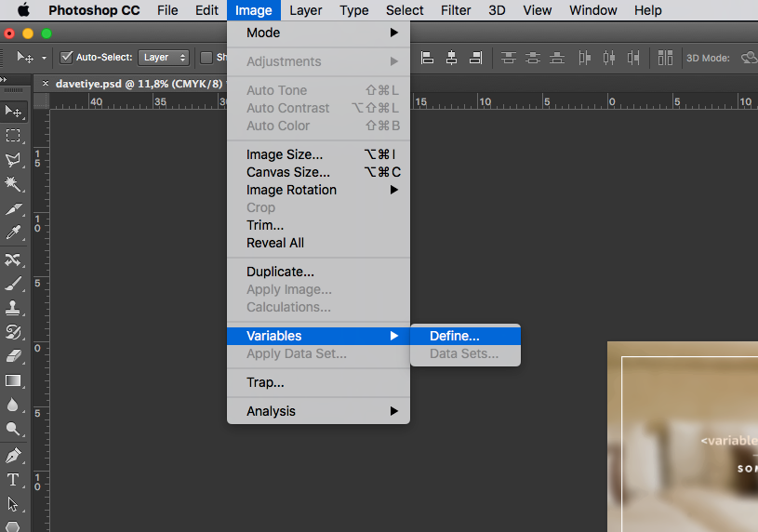Click Distribute Bottom Edges icon

557,58
